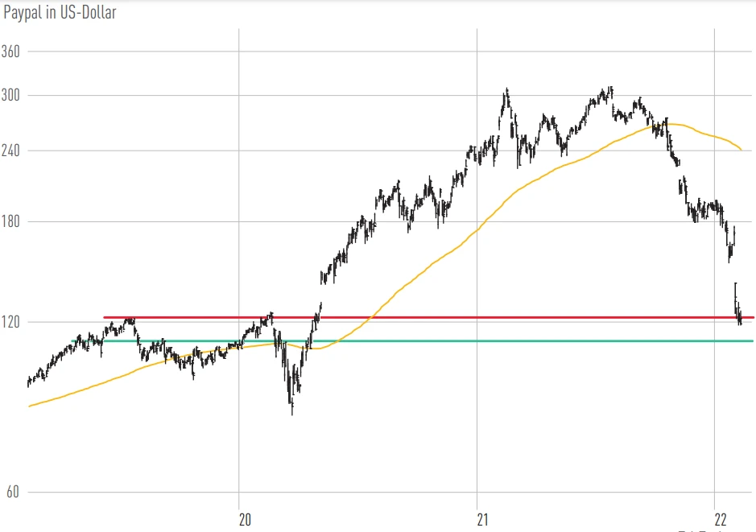Click the last candlestick near the red line
The width and height of the screenshot is (756, 532).
tap(740, 320)
